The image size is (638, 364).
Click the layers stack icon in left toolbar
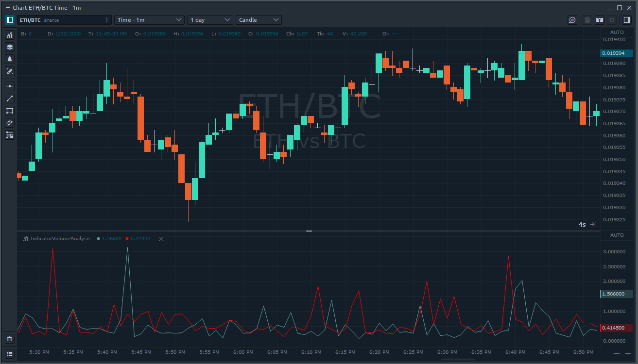click(x=9, y=47)
